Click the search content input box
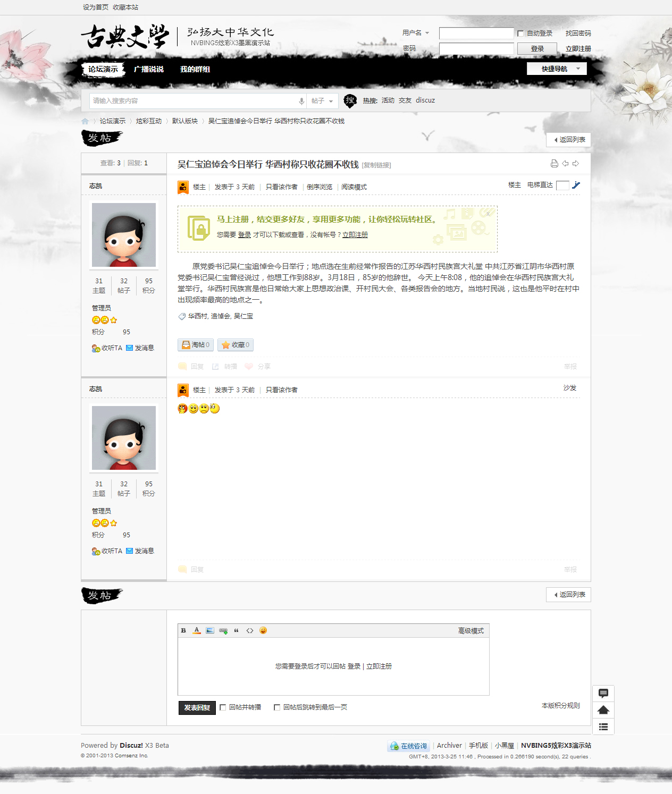The height and width of the screenshot is (794, 672). pos(193,101)
